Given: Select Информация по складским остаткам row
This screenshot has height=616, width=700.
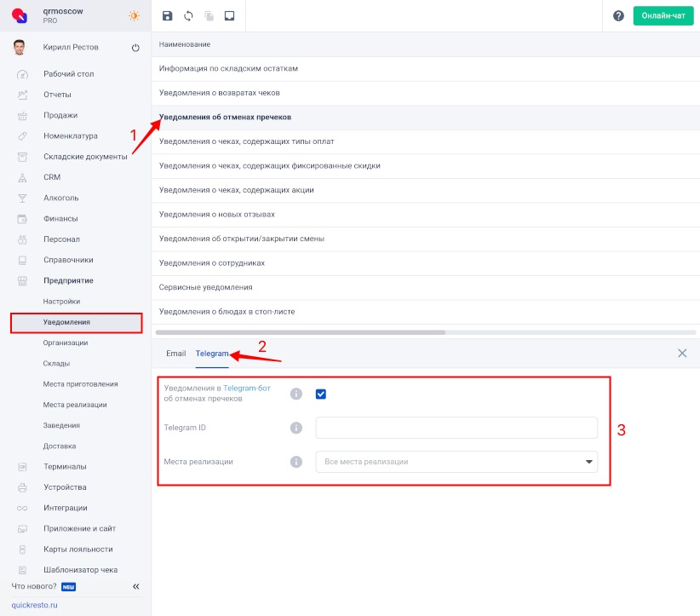Looking at the screenshot, I should click(x=426, y=69).
